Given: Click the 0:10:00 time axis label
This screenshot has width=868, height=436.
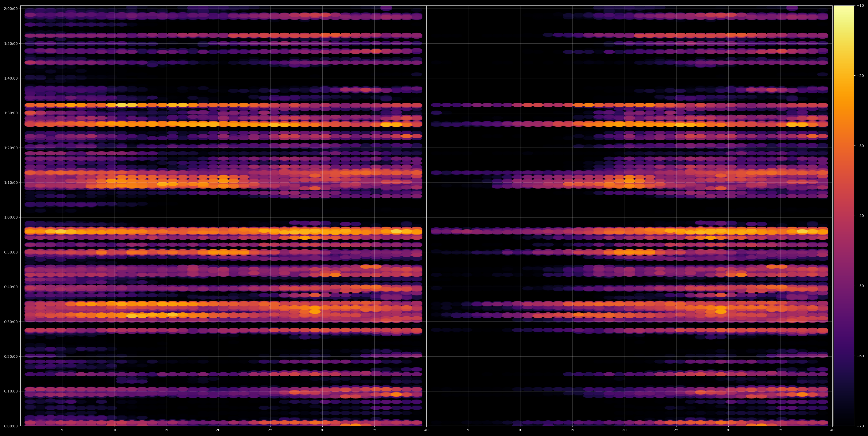Looking at the screenshot, I should click(11, 391).
